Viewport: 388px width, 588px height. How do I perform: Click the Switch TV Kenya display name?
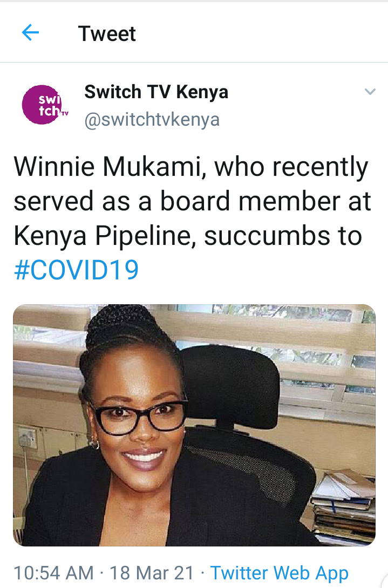[x=156, y=92]
